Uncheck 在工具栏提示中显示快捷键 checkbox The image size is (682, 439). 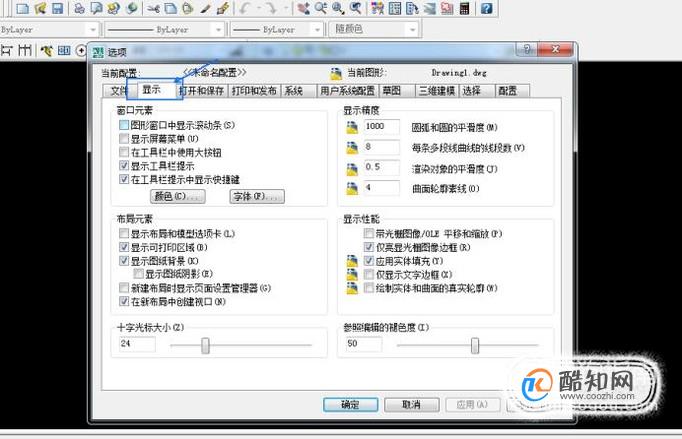point(124,179)
